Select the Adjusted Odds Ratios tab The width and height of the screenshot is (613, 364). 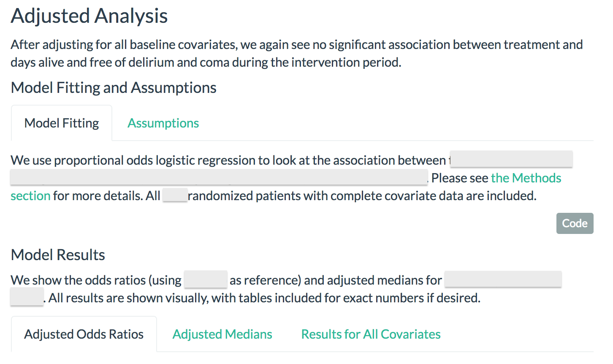84,334
